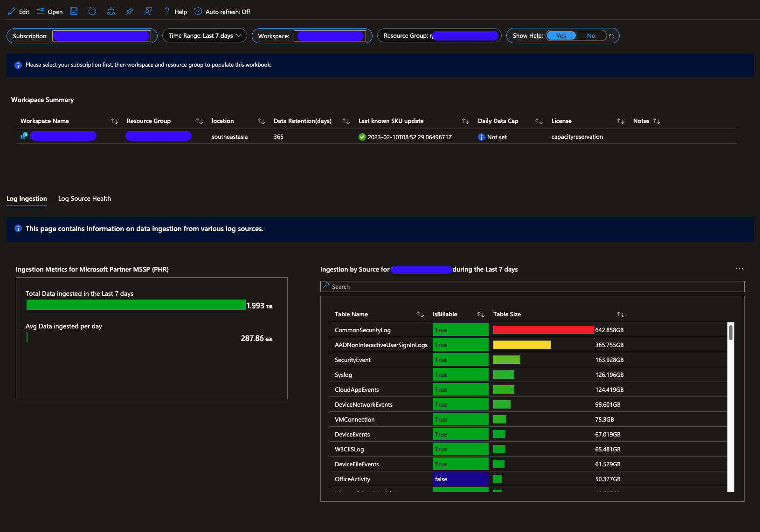Click the Save workbook disk icon
The height and width of the screenshot is (532, 760).
[74, 12]
